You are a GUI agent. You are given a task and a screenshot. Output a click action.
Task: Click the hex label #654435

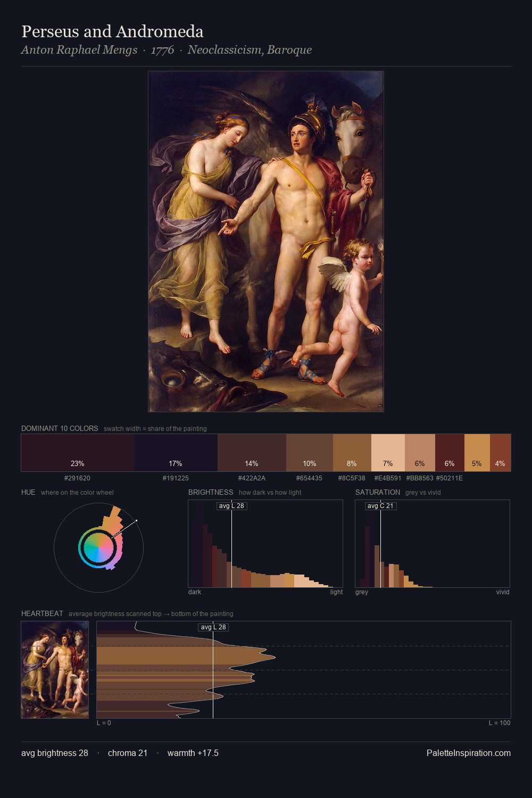point(309,478)
